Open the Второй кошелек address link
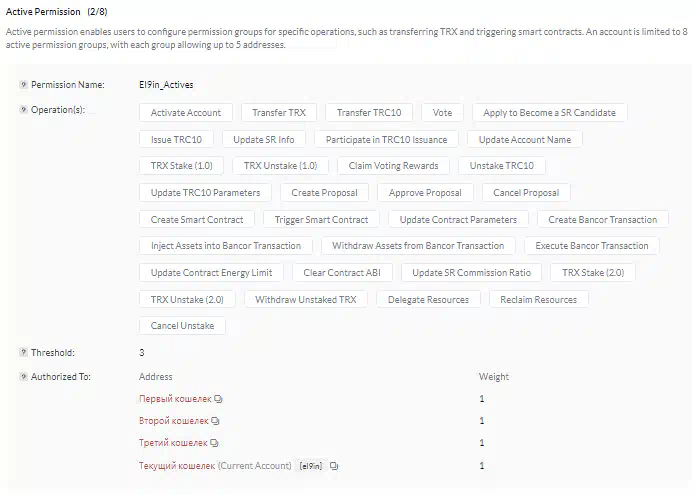 pos(174,421)
